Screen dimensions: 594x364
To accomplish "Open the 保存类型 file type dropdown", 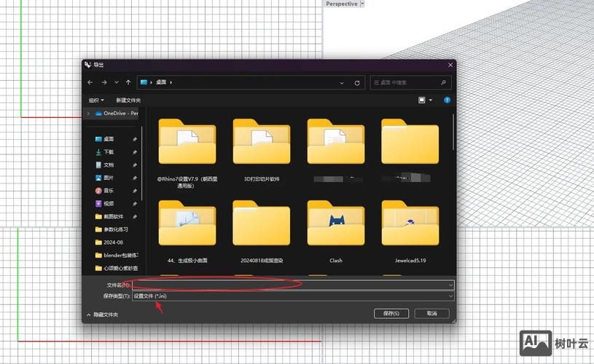I will click(x=293, y=296).
